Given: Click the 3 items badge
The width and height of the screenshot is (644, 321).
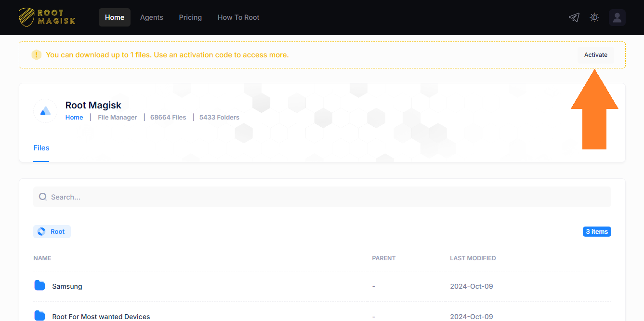Looking at the screenshot, I should click(x=597, y=232).
